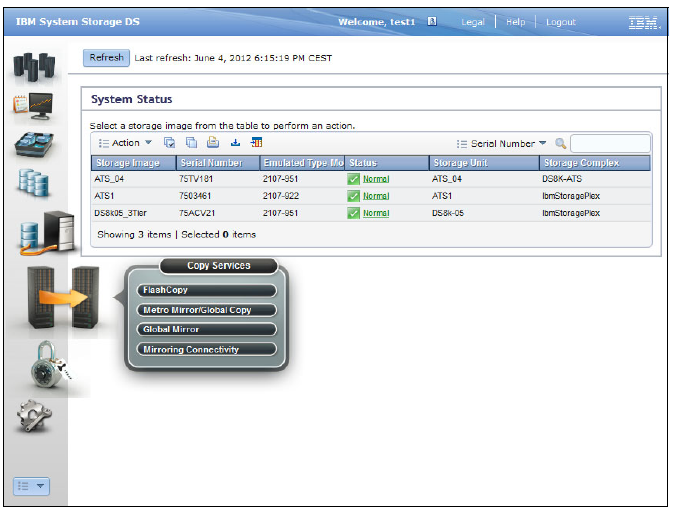Open the Hosts server sidebar icon
The width and height of the screenshot is (676, 511).
coord(47,233)
